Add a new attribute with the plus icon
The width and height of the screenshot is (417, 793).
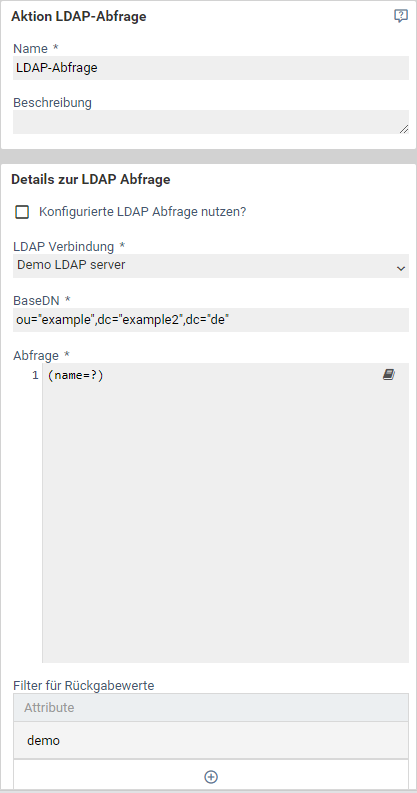pyautogui.click(x=211, y=777)
